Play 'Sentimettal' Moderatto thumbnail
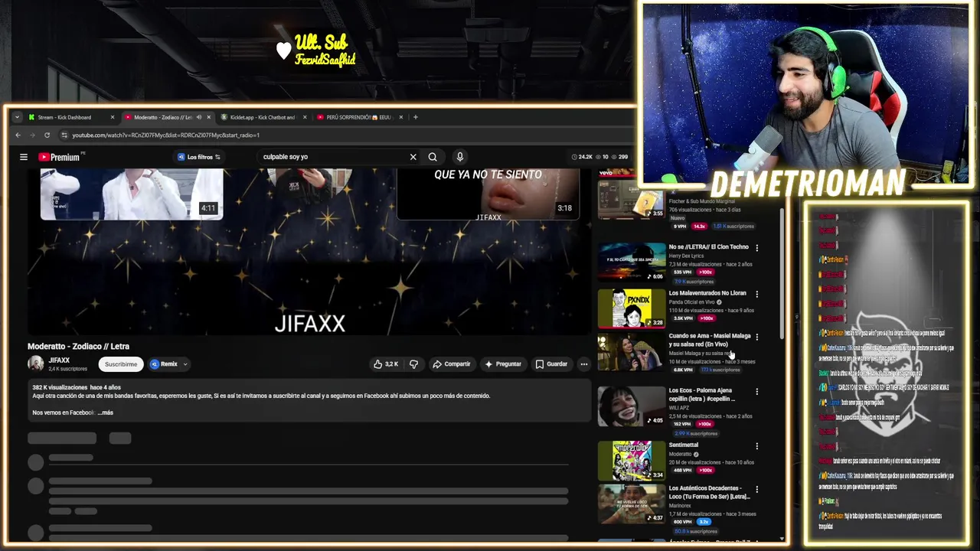This screenshot has width=980, height=551. pos(632,461)
